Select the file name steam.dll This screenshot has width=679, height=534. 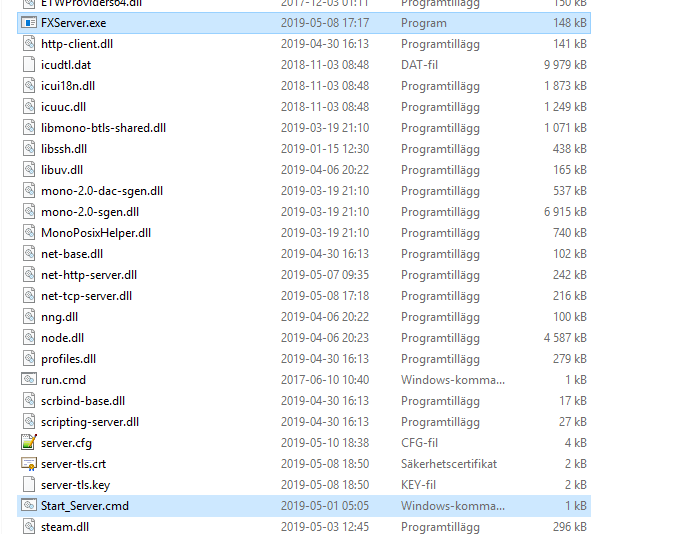[65, 527]
